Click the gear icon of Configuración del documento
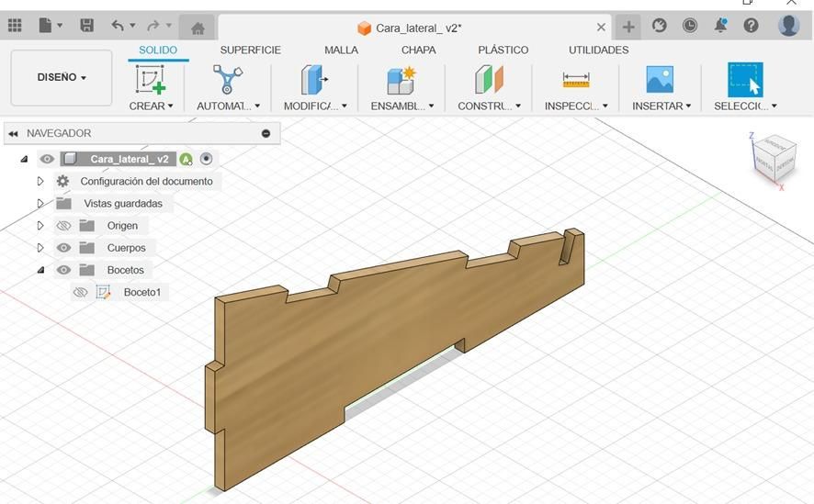This screenshot has height=504, width=814. [x=62, y=181]
